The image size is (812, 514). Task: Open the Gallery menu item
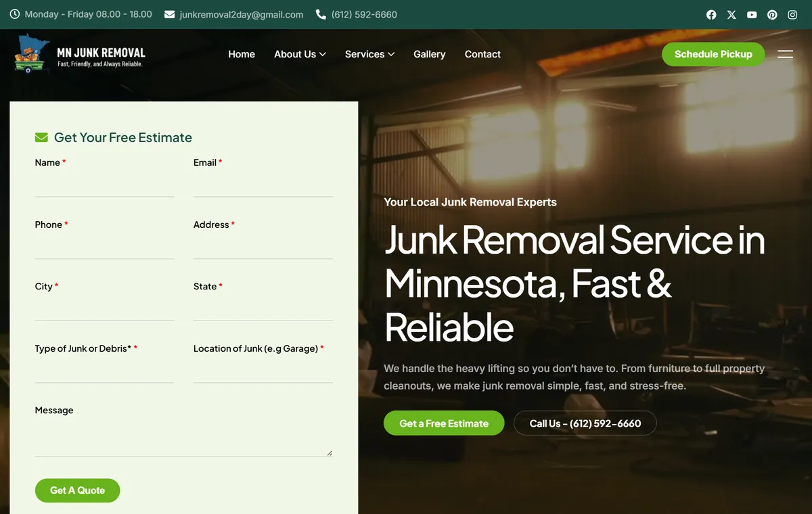coord(430,54)
